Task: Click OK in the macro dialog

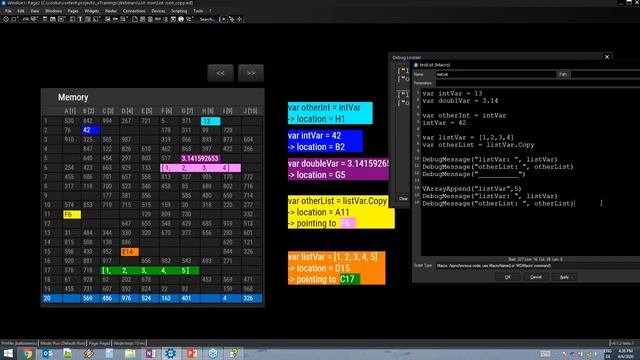Action: tap(508, 277)
